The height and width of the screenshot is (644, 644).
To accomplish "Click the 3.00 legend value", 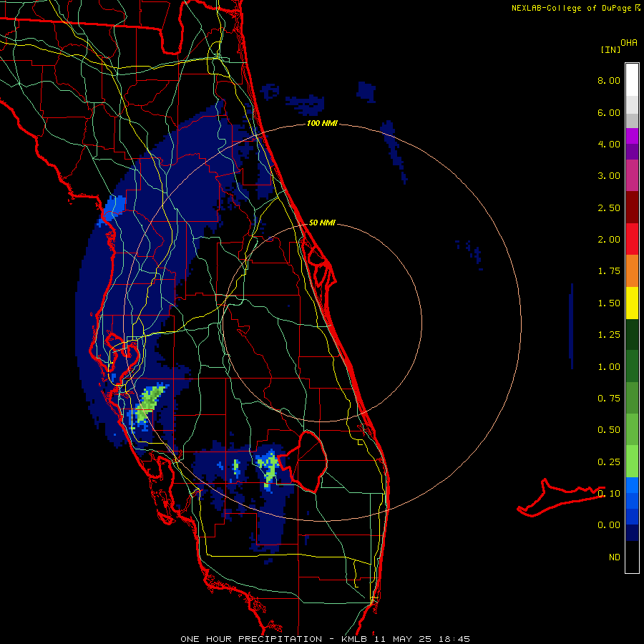I will point(609,176).
